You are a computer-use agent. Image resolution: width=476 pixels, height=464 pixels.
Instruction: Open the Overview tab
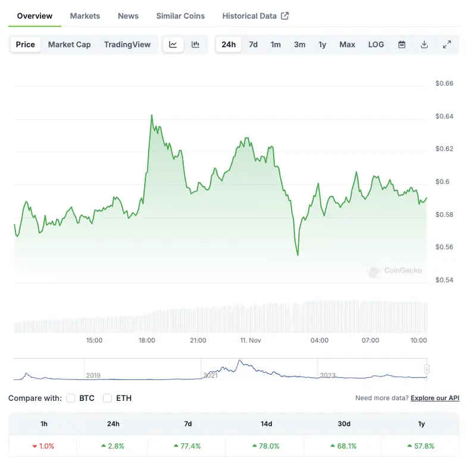[x=35, y=16]
